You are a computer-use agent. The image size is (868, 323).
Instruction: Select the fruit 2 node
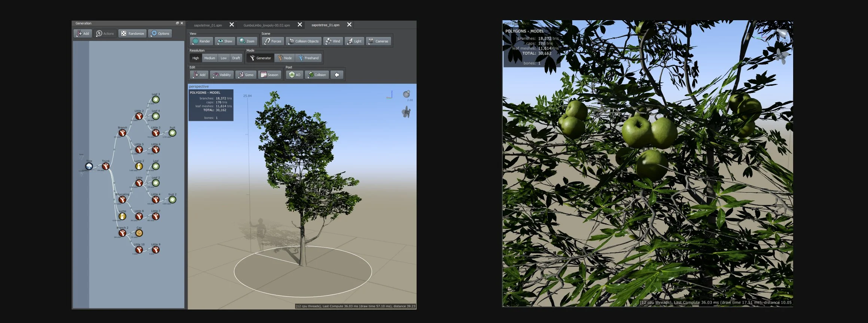tap(172, 199)
